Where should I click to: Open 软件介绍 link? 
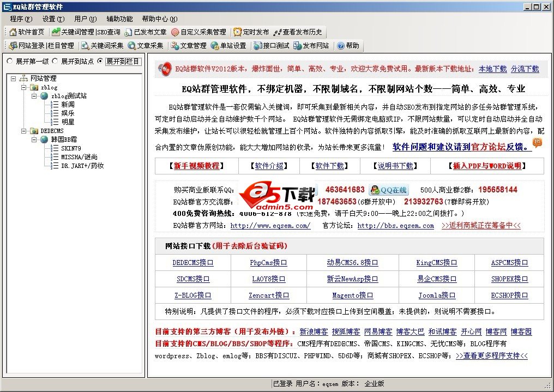click(269, 166)
